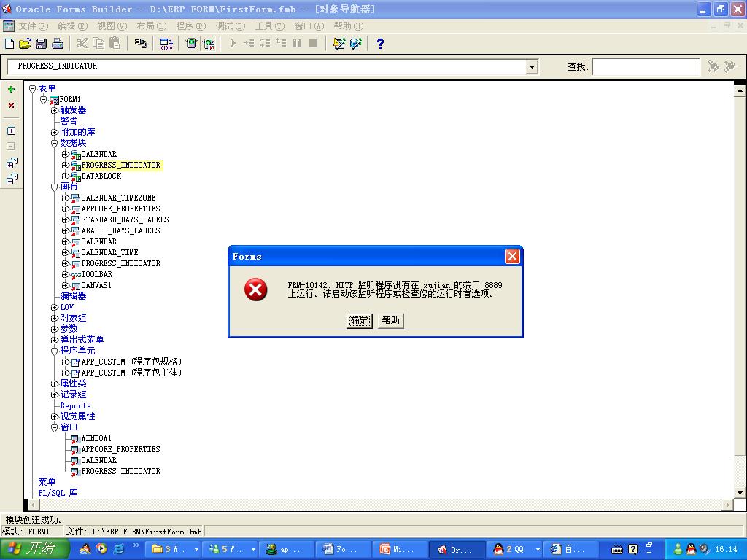Select the Reports tree node
The image size is (747, 560).
coord(75,405)
